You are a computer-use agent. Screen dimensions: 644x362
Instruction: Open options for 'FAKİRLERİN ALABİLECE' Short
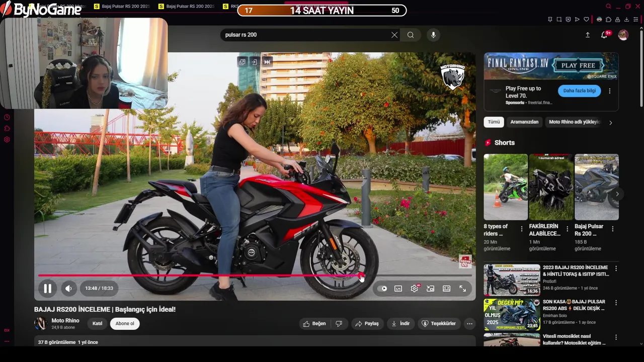tap(567, 229)
